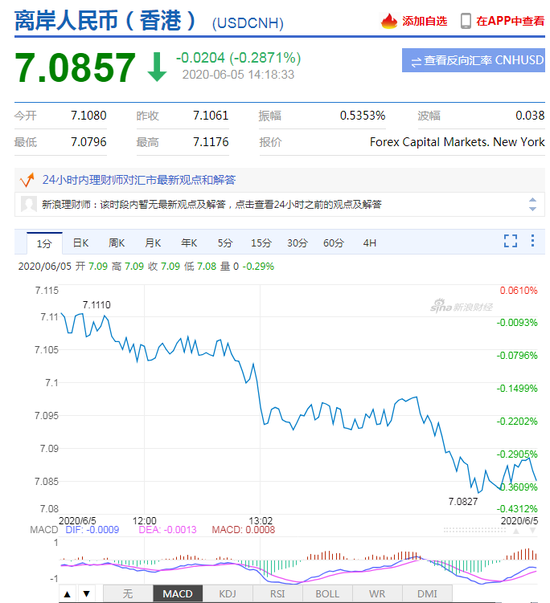Viewport: 550px width, 603px height.
Task: Select the WR indicator button
Action: (x=377, y=594)
